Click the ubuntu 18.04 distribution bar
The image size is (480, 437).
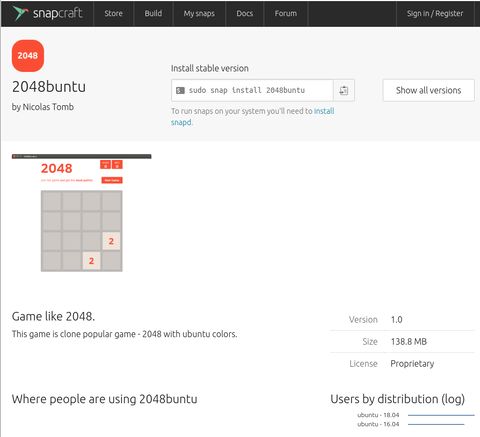[441, 415]
